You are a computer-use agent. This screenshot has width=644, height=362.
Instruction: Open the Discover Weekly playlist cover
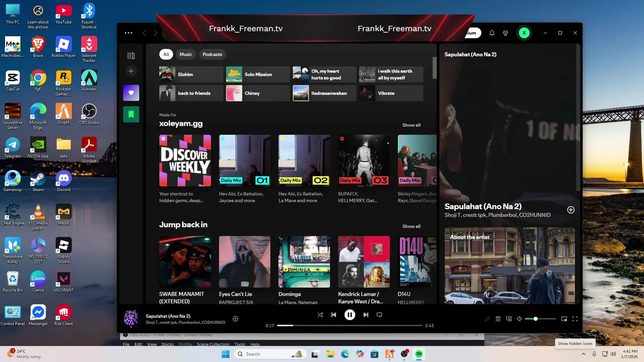[x=185, y=160]
